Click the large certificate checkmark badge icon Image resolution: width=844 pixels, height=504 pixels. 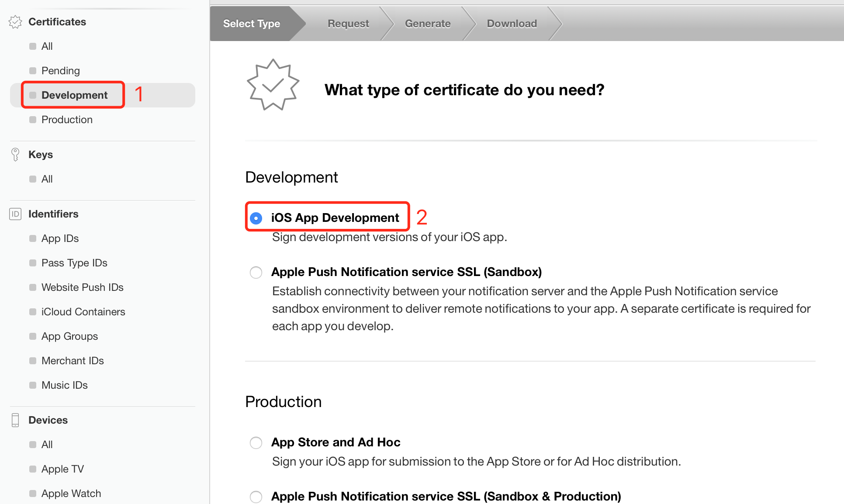coord(273,85)
